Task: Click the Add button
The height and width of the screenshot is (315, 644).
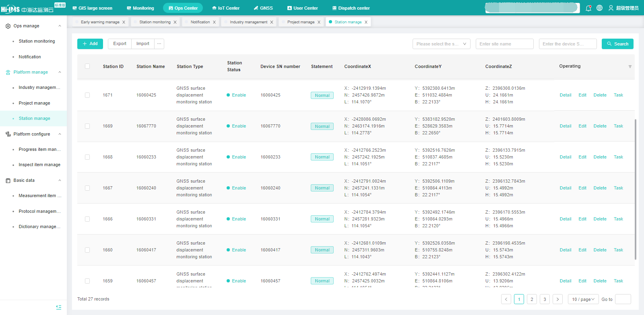Action: pyautogui.click(x=90, y=44)
